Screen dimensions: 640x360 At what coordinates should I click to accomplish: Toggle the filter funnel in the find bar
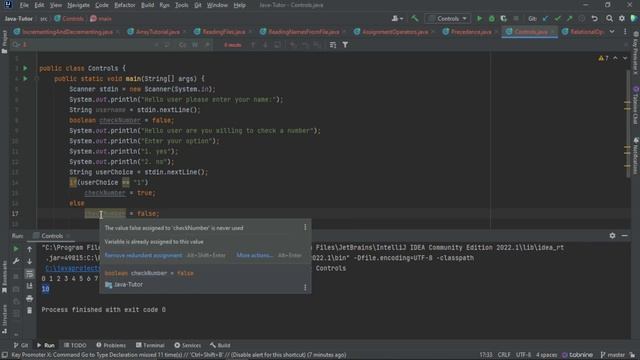click(x=345, y=45)
